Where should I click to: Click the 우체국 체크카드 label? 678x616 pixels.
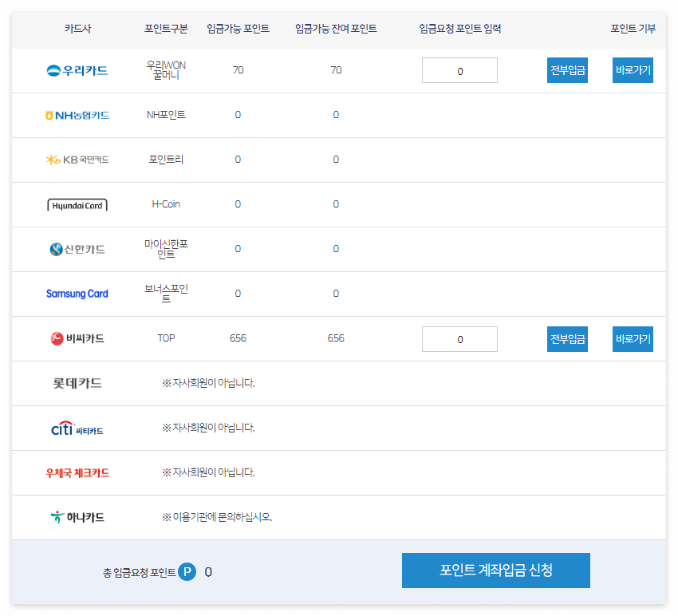click(77, 472)
